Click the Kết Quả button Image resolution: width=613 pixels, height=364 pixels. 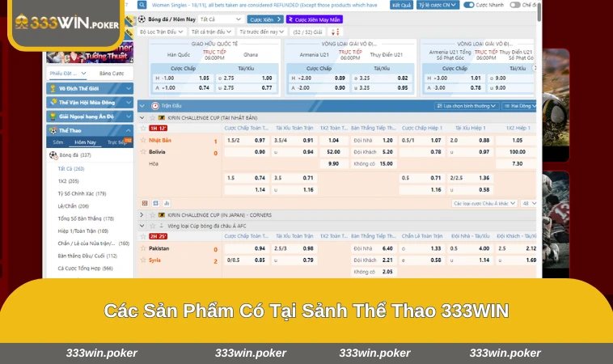click(x=401, y=4)
